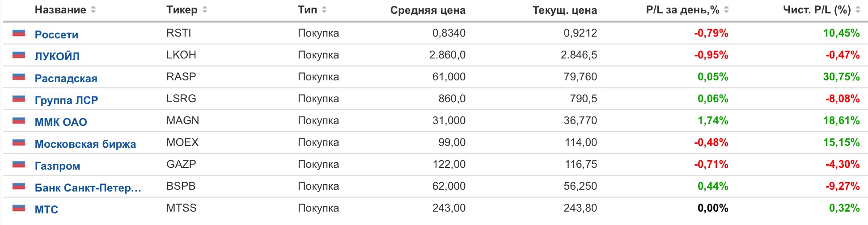Click the flag icon next to МТС
868x225 pixels.
pyautogui.click(x=19, y=208)
